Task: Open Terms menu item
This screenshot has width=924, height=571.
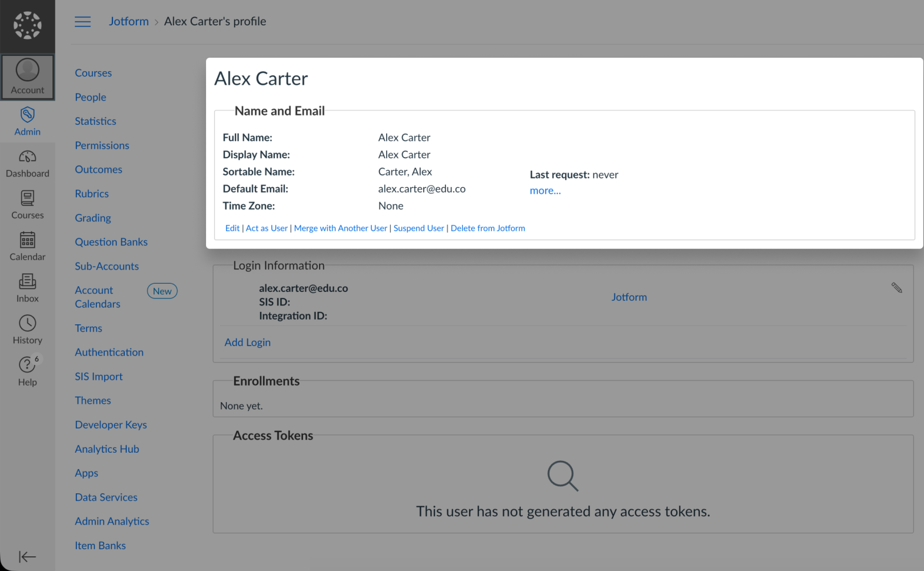Action: click(88, 328)
